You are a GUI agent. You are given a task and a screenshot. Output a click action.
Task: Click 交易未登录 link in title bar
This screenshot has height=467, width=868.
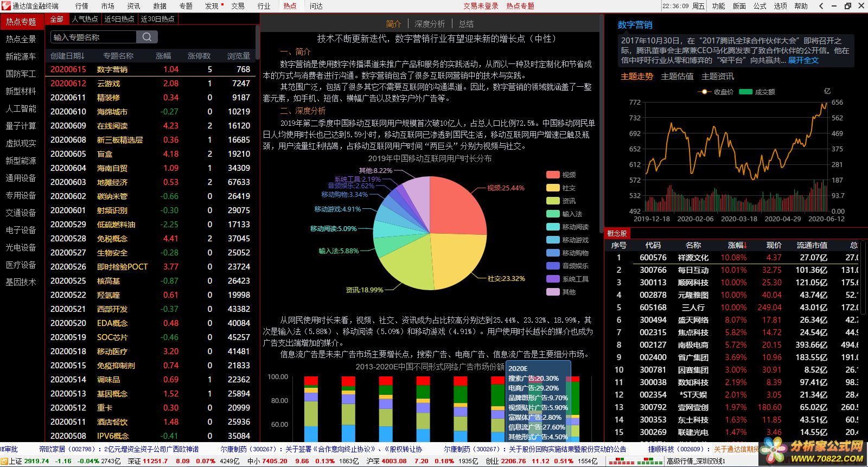481,6
